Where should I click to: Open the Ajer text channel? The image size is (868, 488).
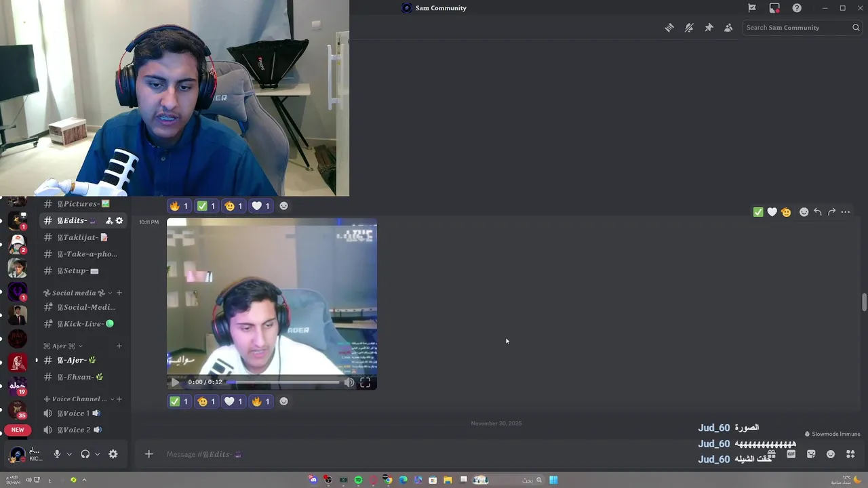[x=83, y=361]
